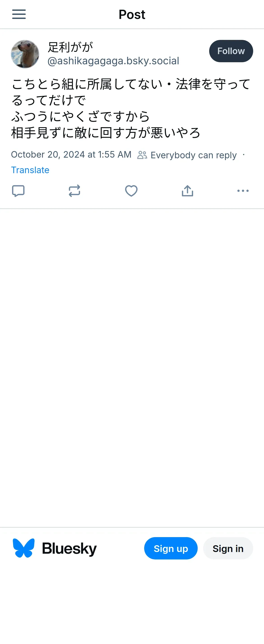Repost this post using the repost icon
264x644 pixels.
(74, 191)
